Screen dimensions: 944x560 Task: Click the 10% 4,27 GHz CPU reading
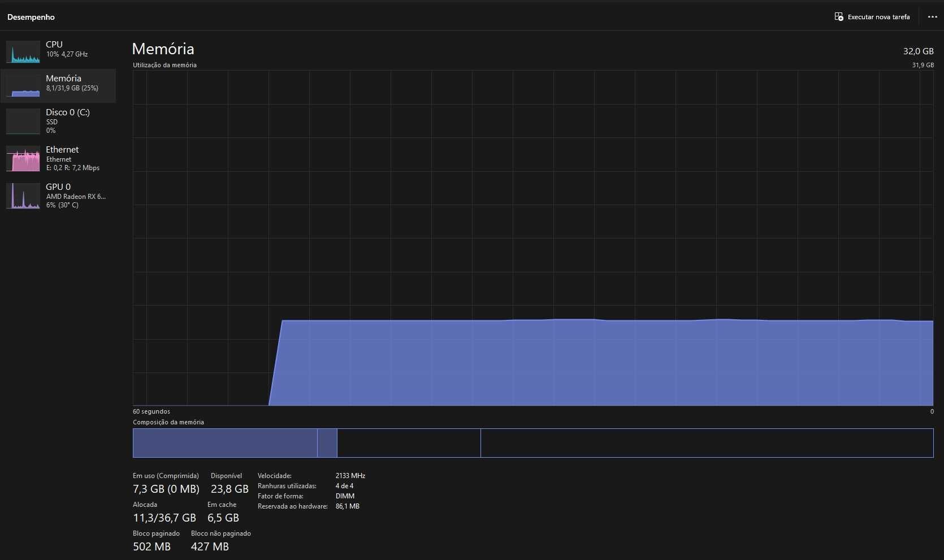(x=67, y=54)
